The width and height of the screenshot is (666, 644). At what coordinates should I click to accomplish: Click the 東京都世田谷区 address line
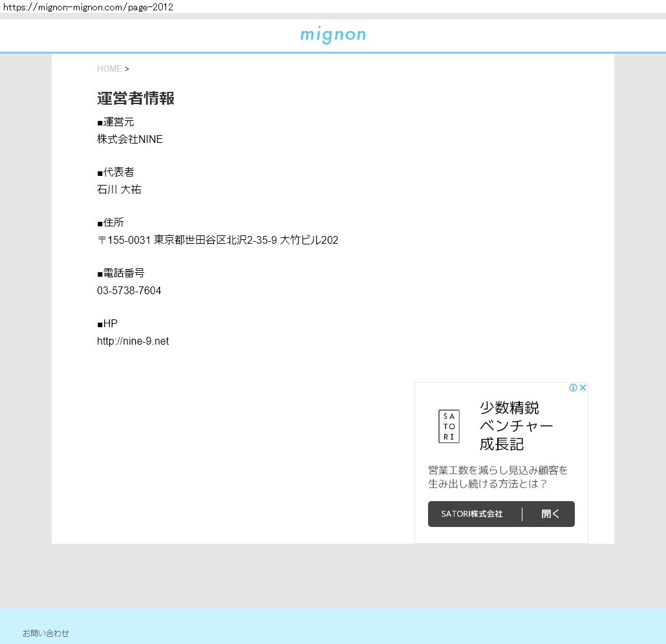217,241
